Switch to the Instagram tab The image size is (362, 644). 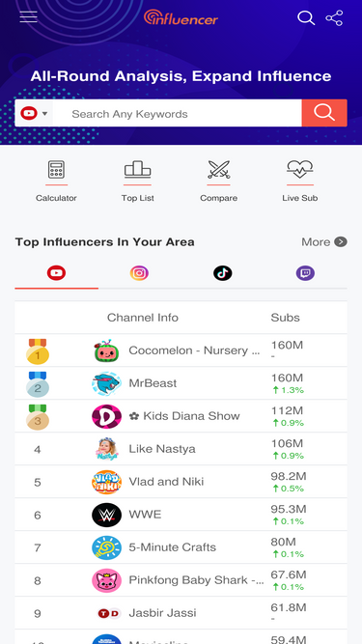tap(139, 273)
